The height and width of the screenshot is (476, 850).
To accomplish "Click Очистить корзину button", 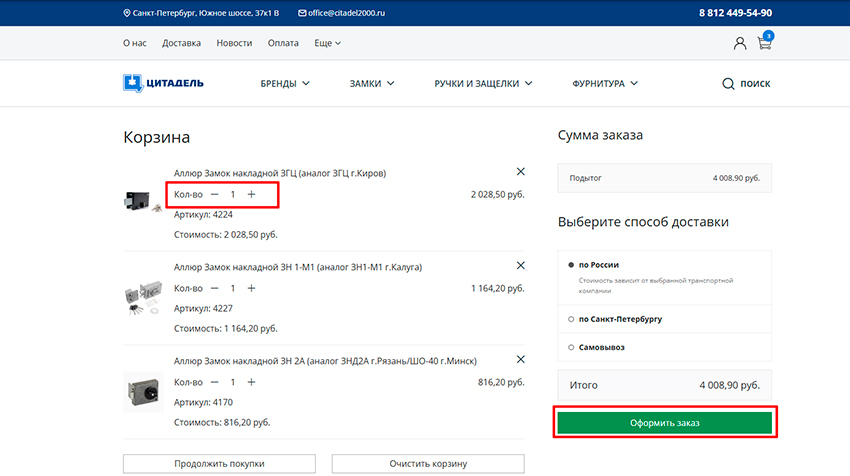I will click(428, 464).
